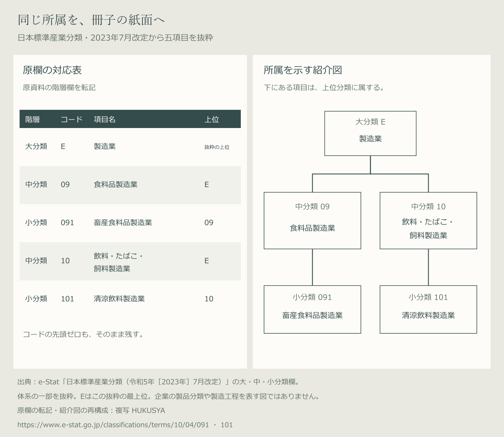Click 食料品製造業 in the table row
The width and height of the screenshot is (504, 437).
point(116,184)
